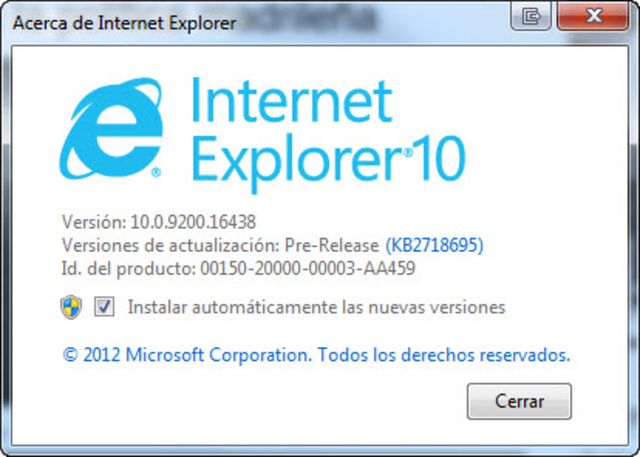Open the KB2718695 update link
Viewport: 640px width, 457px height.
tap(434, 245)
